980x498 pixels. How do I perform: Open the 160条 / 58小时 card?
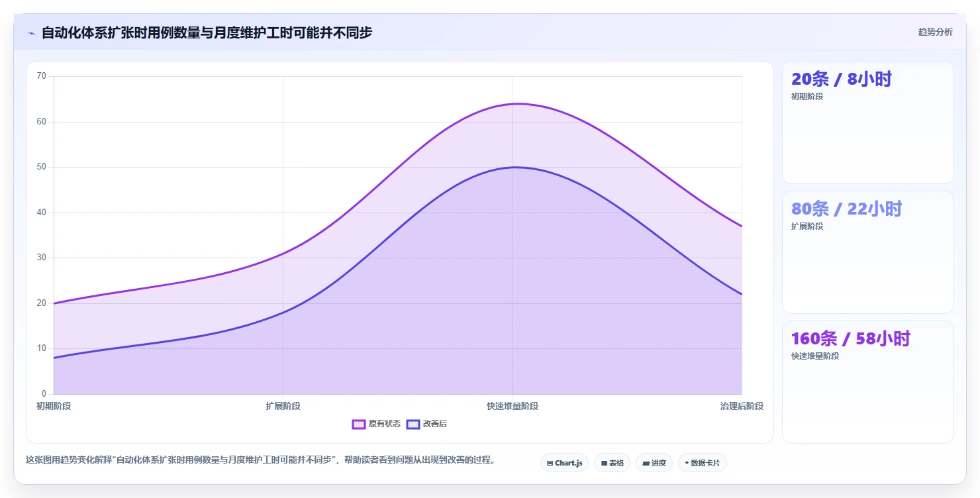(867, 382)
